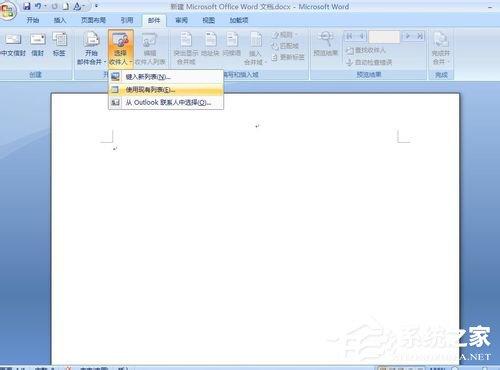Open the 加载项 ribbon tab

click(239, 20)
